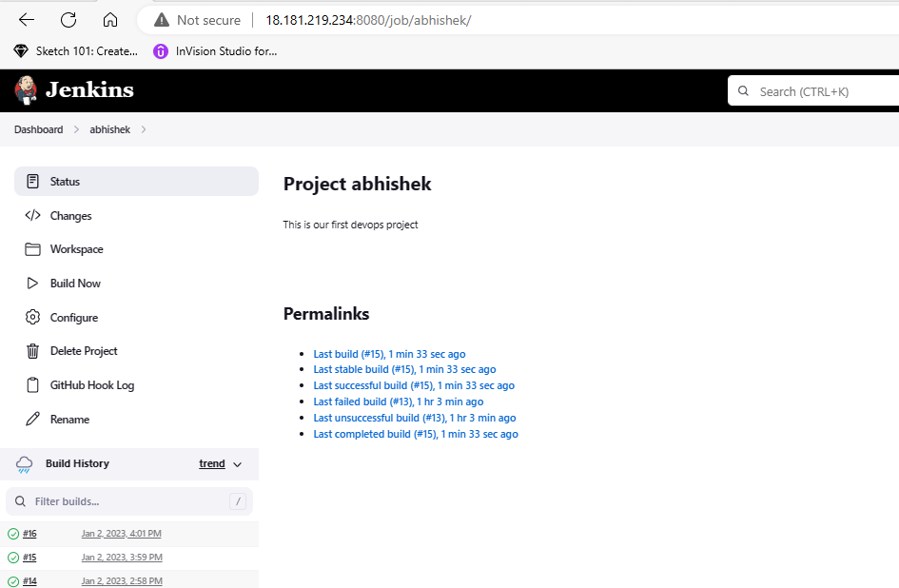899x588 pixels.
Task: Click 'This is our first devops project' text
Action: (350, 225)
